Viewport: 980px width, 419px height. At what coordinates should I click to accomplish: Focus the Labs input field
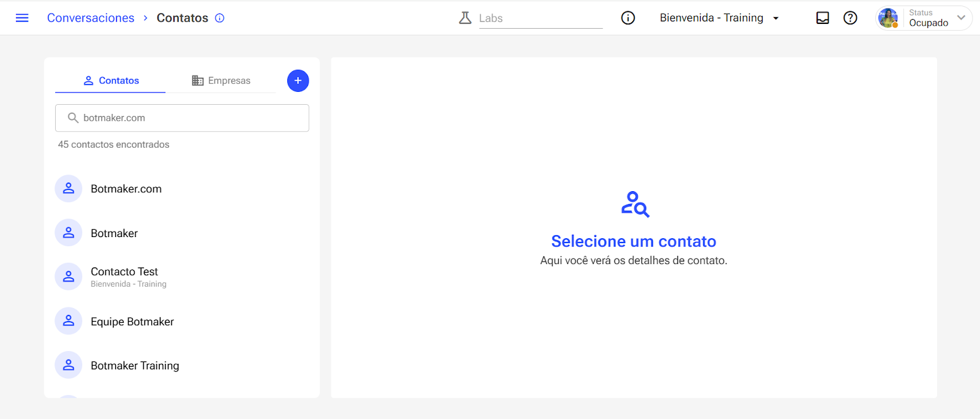541,18
